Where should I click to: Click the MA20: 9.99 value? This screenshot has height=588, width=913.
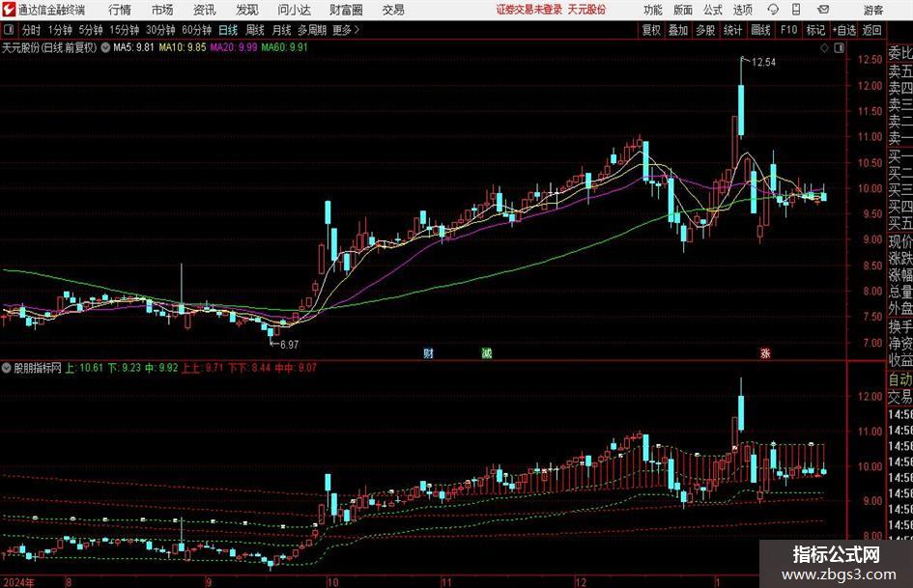click(234, 47)
